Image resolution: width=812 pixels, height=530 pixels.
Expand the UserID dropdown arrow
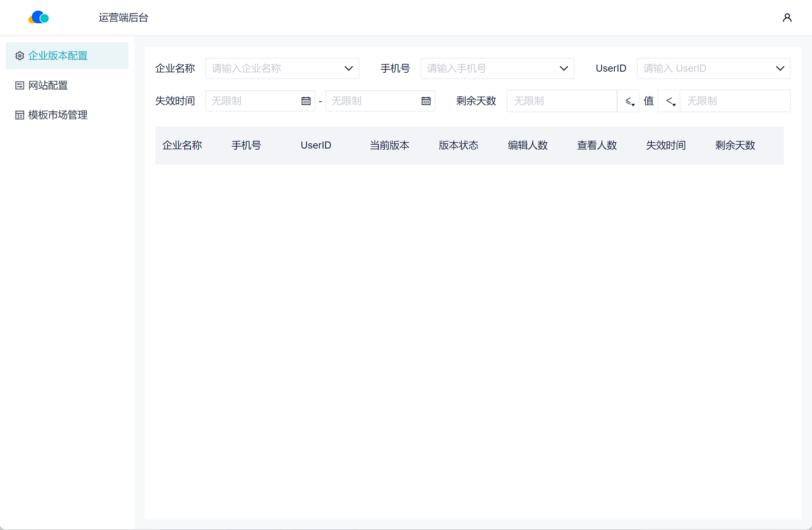click(780, 68)
